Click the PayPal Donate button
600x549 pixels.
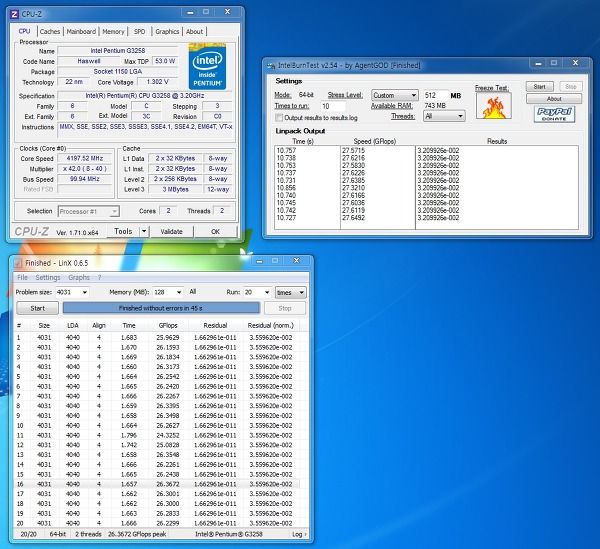tap(554, 114)
